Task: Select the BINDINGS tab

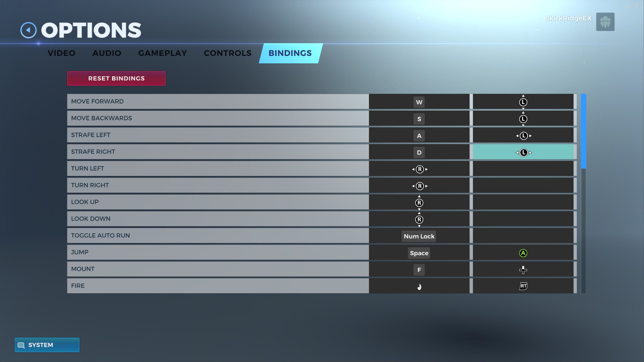Action: click(x=290, y=53)
